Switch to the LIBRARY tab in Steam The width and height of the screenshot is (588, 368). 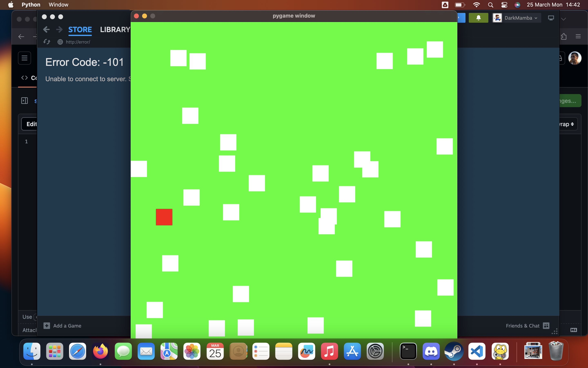click(115, 29)
